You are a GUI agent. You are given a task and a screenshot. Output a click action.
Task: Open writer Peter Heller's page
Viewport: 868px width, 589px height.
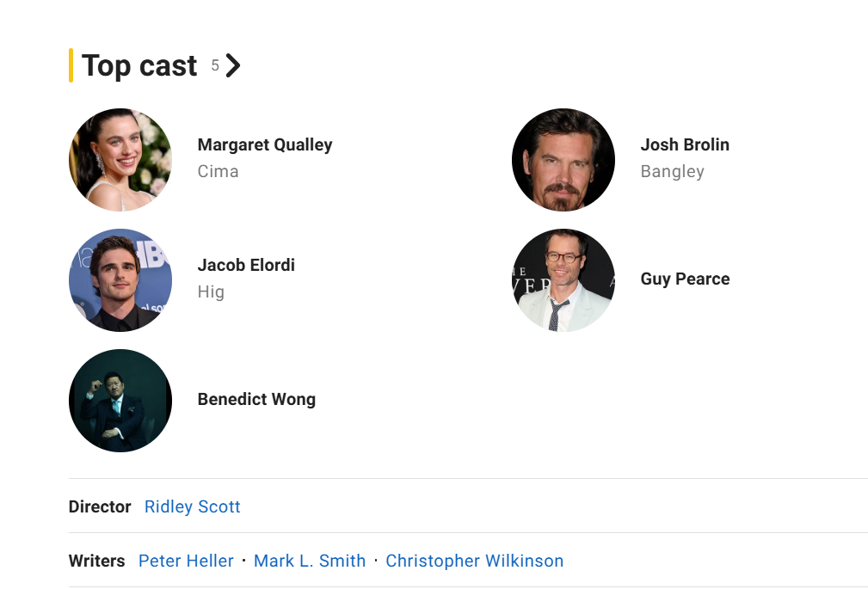pyautogui.click(x=186, y=561)
